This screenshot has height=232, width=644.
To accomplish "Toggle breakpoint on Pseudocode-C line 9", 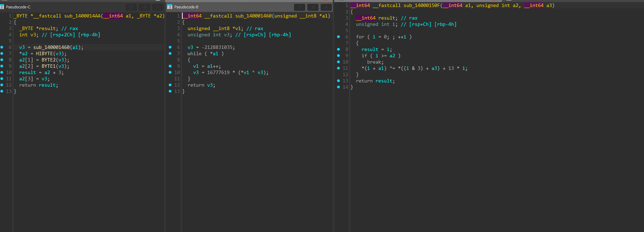I will (2, 66).
